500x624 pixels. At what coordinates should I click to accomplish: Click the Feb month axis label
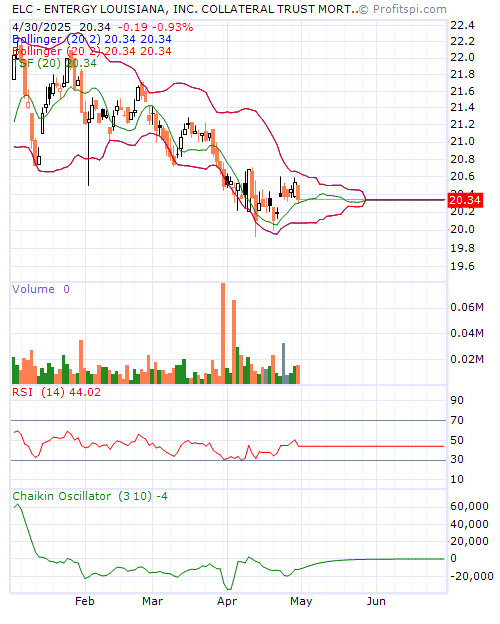tap(85, 601)
